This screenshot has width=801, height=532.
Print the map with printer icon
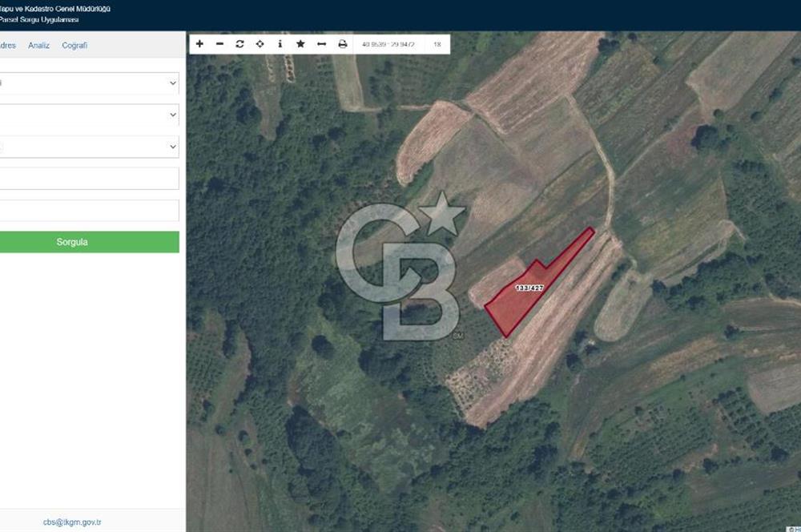pos(342,44)
